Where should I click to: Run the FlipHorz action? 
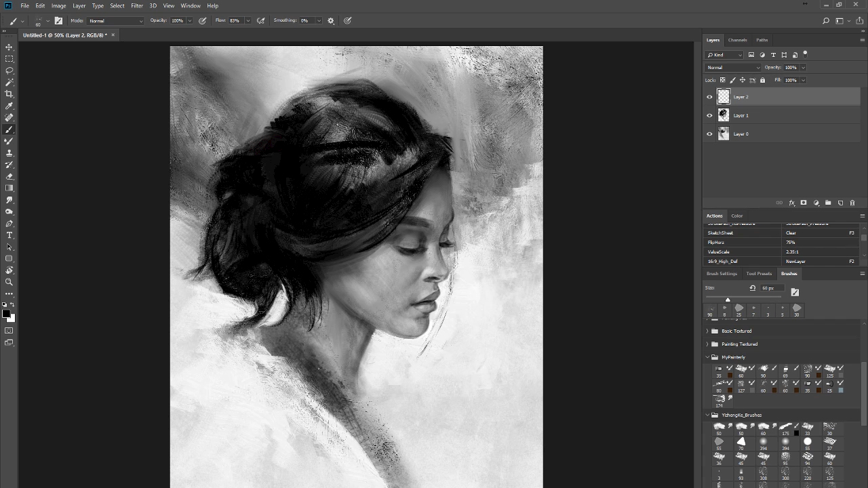[720, 242]
